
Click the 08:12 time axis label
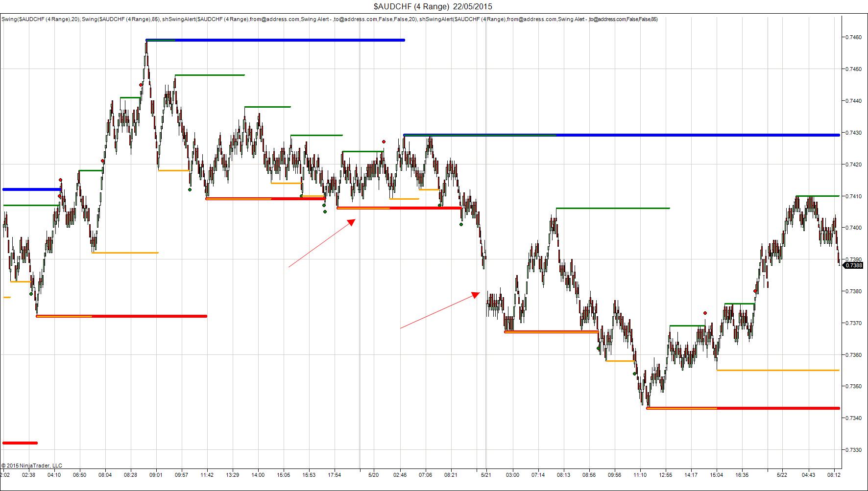pyautogui.click(x=834, y=475)
